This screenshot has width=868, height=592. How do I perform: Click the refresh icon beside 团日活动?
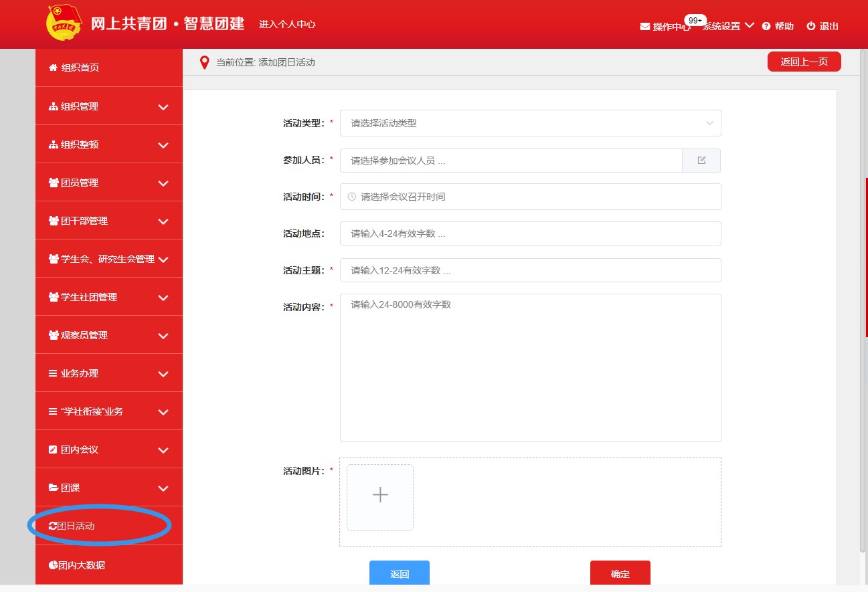(53, 526)
